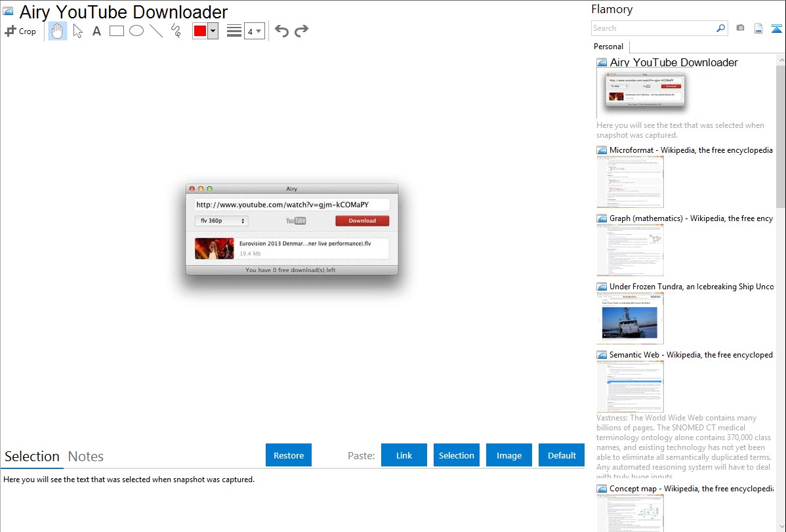Click the Vastness description text under Semantic Web

(x=684, y=447)
